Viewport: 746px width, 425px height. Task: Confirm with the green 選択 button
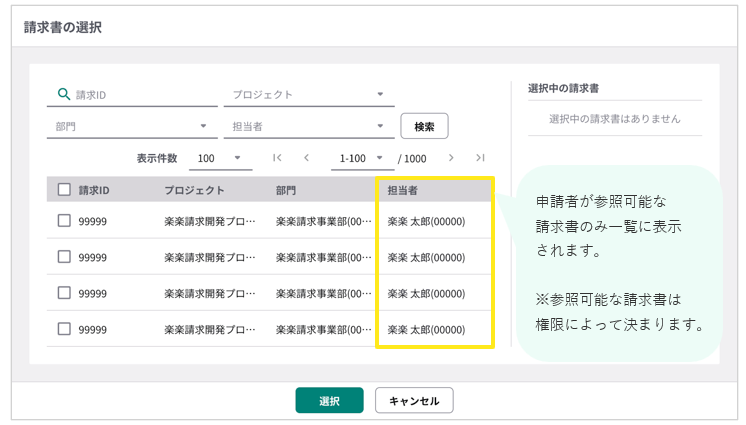[x=329, y=401]
